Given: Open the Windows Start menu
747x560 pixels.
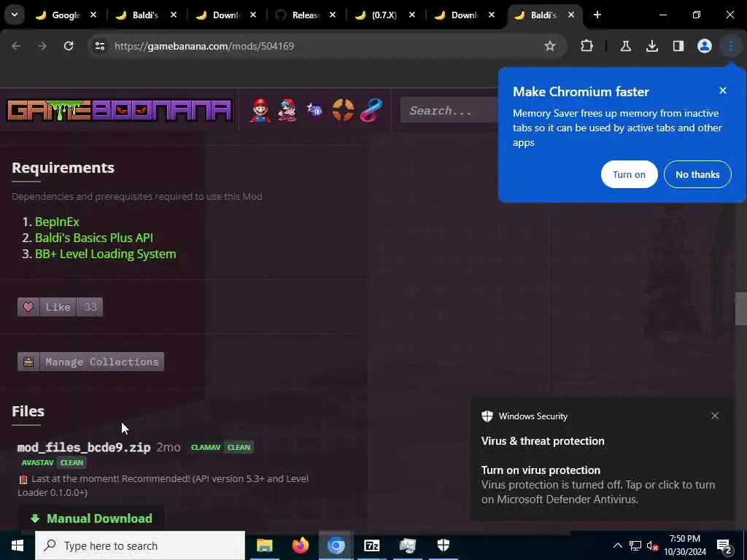Looking at the screenshot, I should click(18, 545).
